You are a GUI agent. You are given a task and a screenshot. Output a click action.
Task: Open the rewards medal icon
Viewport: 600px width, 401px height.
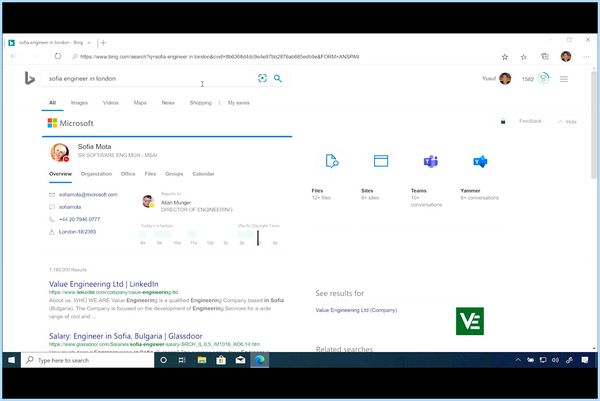[543, 78]
